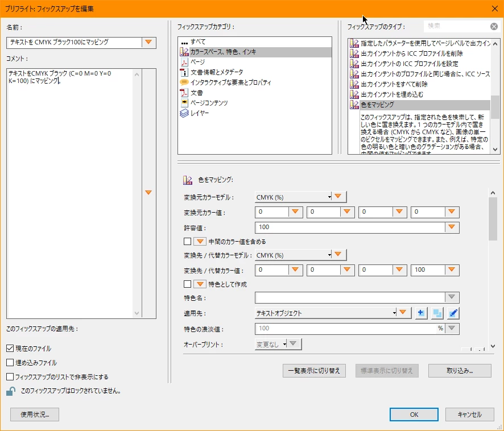The width and height of the screenshot is (504, 431).
Task: Open the variable arrow of 中間のカラー値を含める
Action: pos(200,242)
